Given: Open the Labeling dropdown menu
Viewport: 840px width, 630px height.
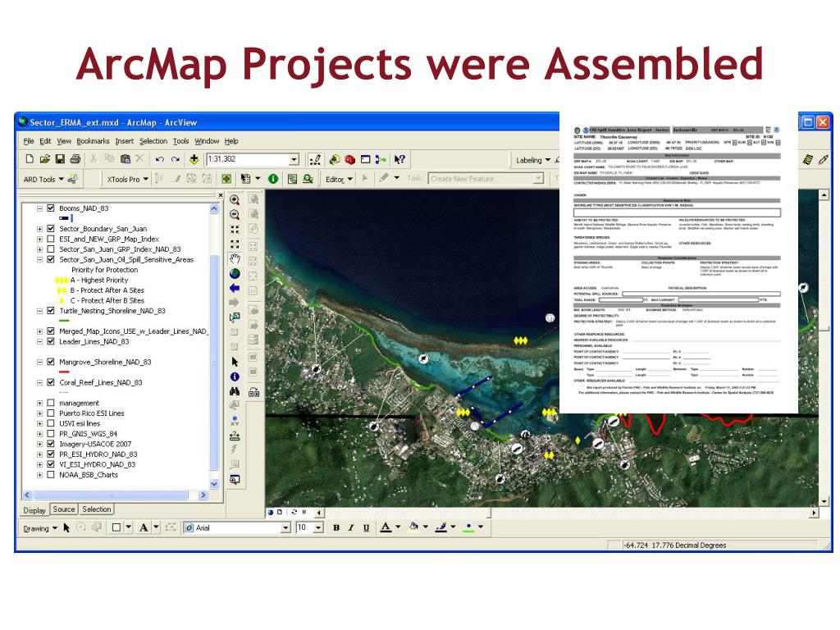Looking at the screenshot, I should [533, 160].
